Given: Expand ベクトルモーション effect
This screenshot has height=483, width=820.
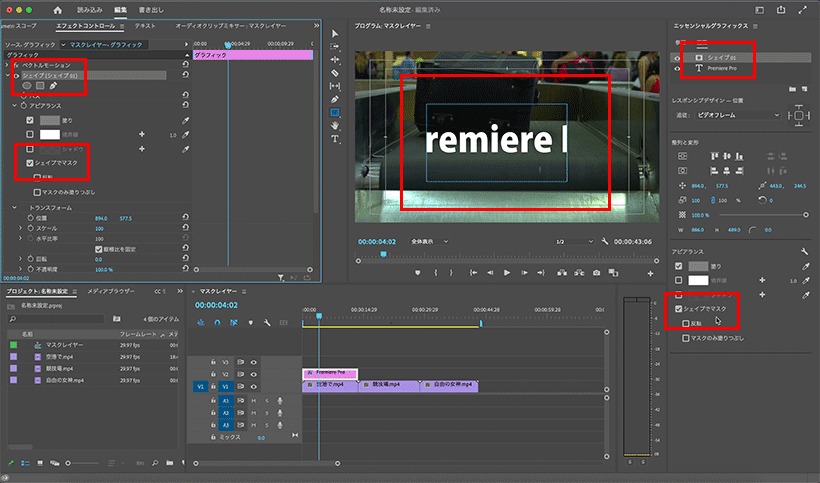Looking at the screenshot, I should coord(7,65).
